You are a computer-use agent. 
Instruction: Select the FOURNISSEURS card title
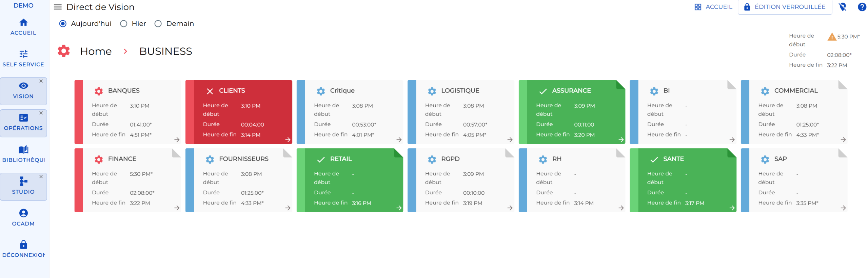tap(244, 159)
